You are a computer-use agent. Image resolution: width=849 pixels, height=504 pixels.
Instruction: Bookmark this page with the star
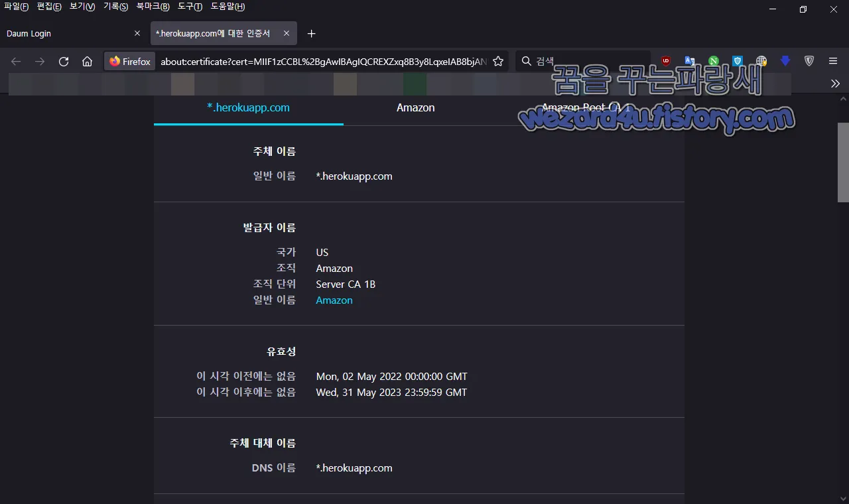(498, 62)
